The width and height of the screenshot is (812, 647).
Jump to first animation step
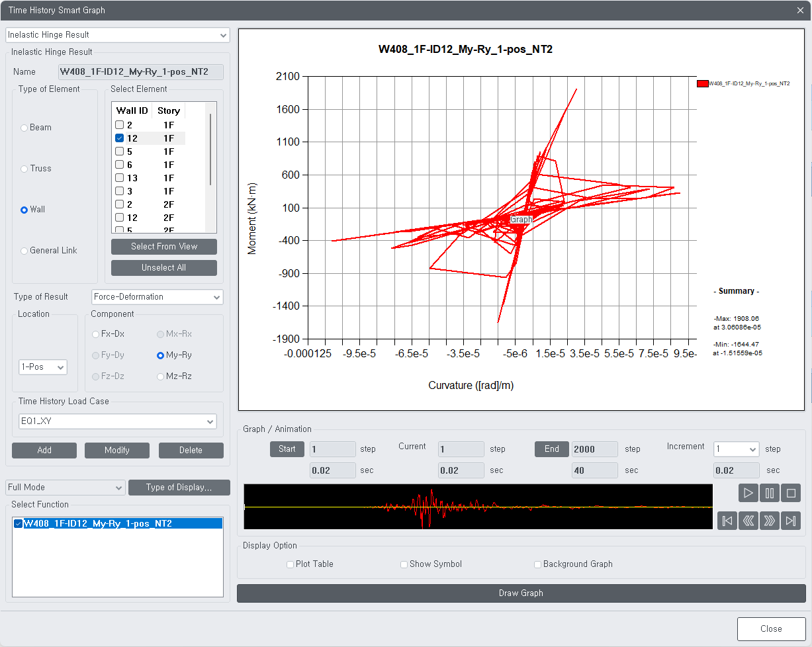[x=727, y=521]
